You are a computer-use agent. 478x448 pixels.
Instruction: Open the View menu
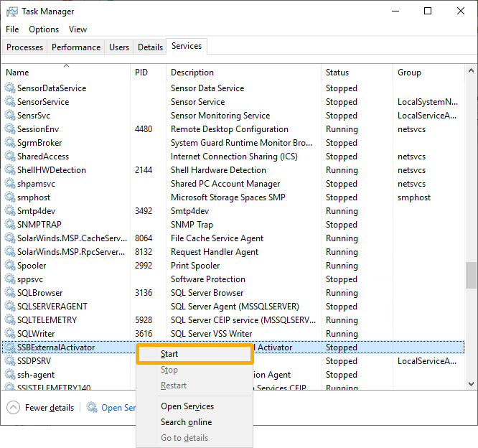pos(78,29)
